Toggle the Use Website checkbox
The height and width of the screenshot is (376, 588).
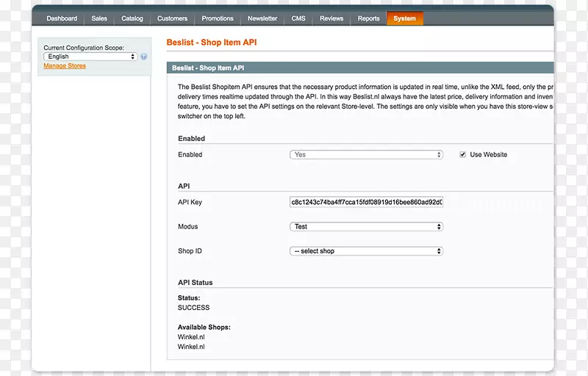coord(462,155)
